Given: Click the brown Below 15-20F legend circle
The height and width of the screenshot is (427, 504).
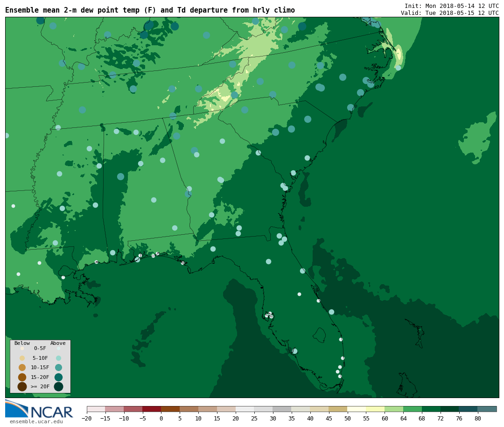Looking at the screenshot, I should point(22,377).
